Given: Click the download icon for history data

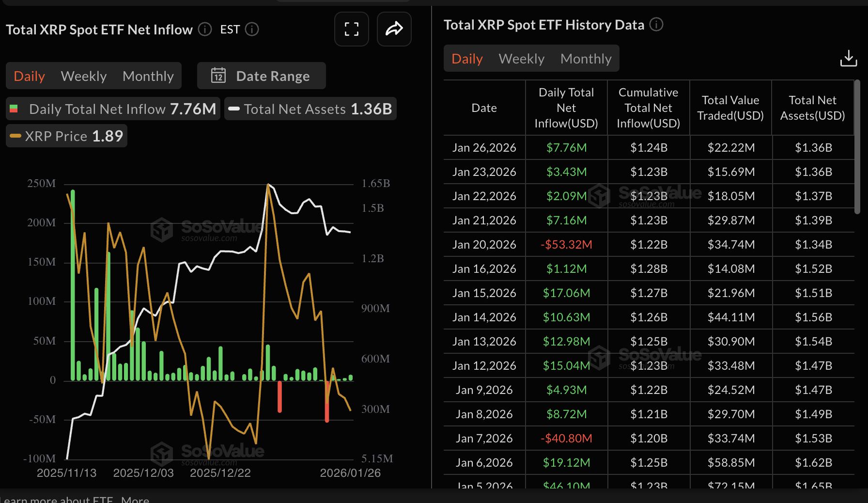Looking at the screenshot, I should 849,58.
